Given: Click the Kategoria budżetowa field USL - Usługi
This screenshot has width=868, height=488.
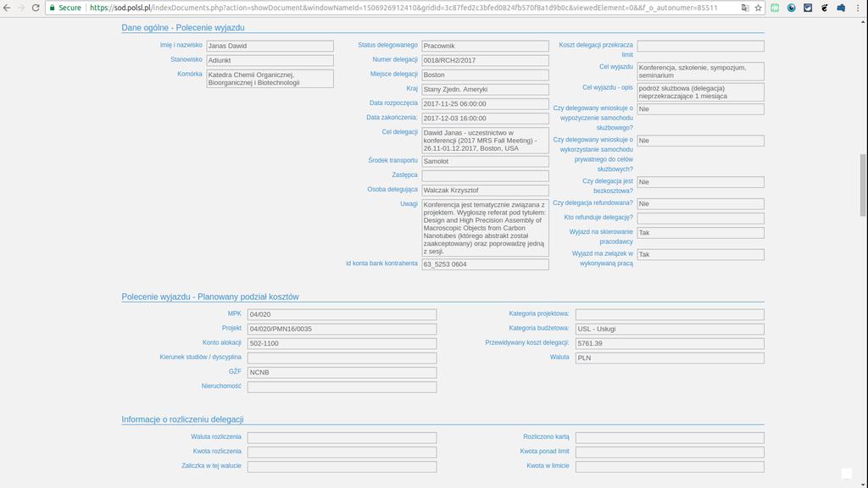Looking at the screenshot, I should click(670, 329).
